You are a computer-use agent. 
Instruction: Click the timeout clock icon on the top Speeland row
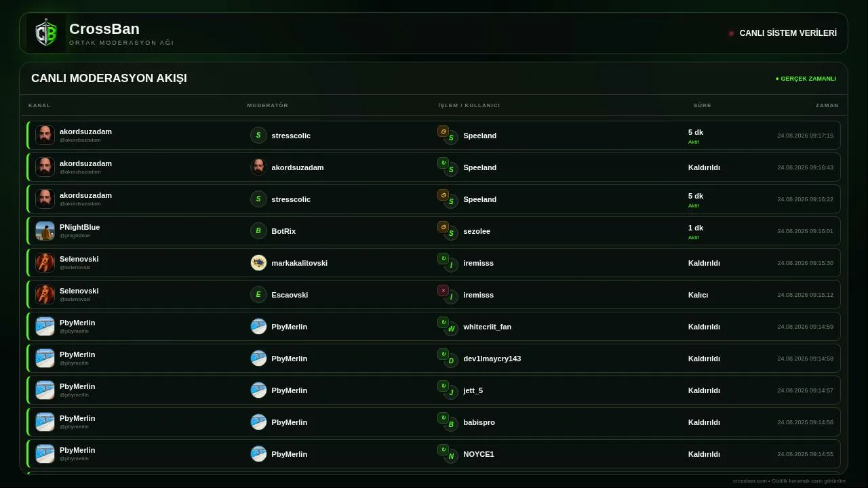443,131
